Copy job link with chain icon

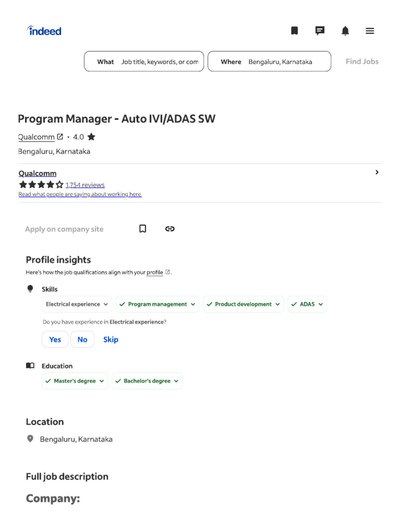tap(170, 229)
